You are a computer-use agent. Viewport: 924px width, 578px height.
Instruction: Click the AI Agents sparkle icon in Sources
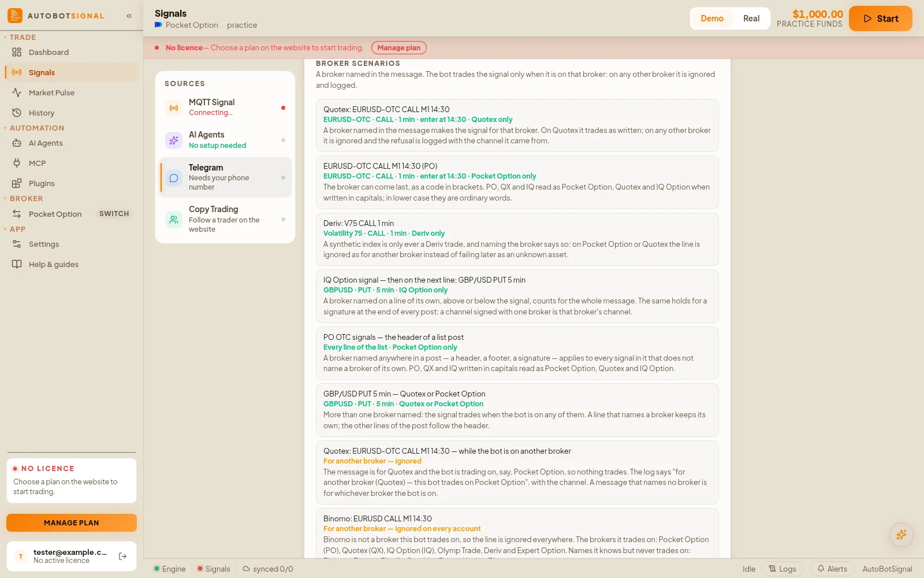(174, 140)
